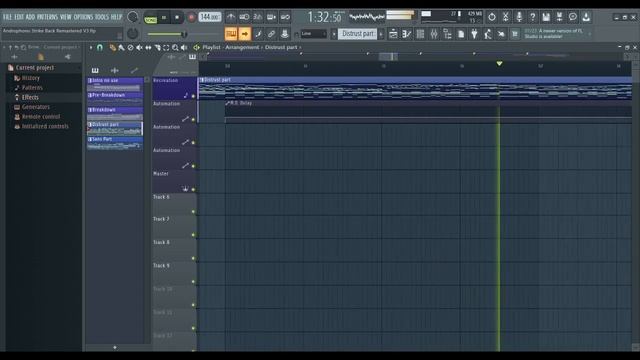Click the audio editor scissors icon

click(x=505, y=17)
